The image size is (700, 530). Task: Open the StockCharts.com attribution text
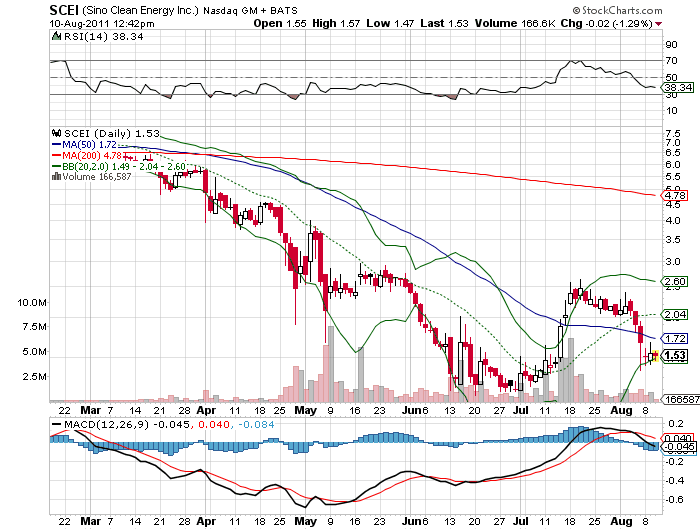622,10
